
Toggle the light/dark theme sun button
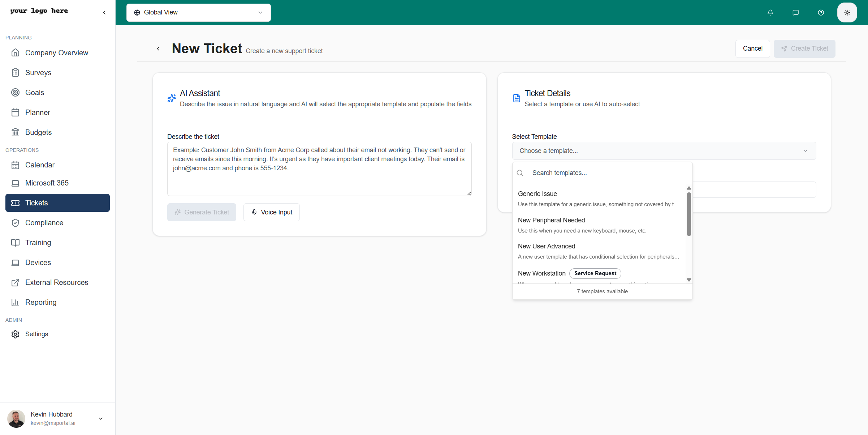point(847,13)
